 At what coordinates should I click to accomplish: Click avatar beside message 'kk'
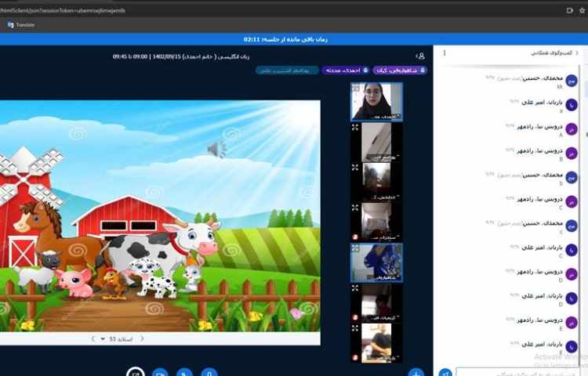571,81
